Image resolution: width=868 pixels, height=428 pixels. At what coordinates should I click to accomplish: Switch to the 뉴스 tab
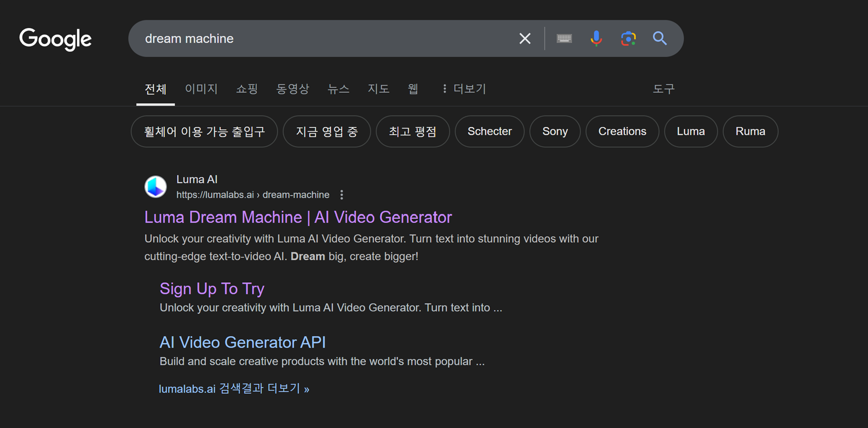[x=338, y=89]
